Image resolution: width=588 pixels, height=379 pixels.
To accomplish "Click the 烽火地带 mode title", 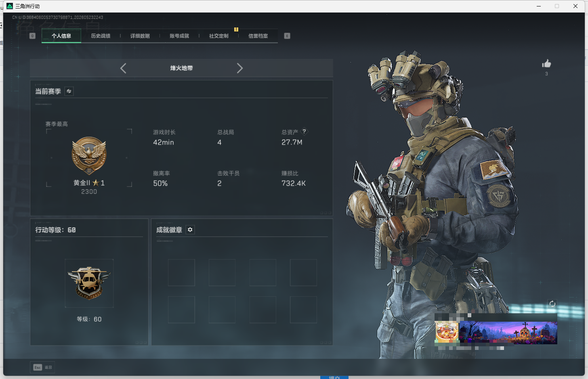I will pyautogui.click(x=181, y=68).
